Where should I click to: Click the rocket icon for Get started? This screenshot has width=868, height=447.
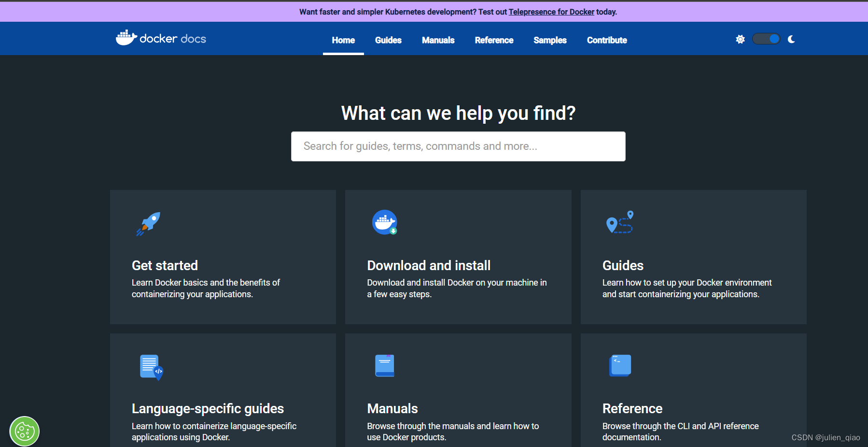click(148, 224)
